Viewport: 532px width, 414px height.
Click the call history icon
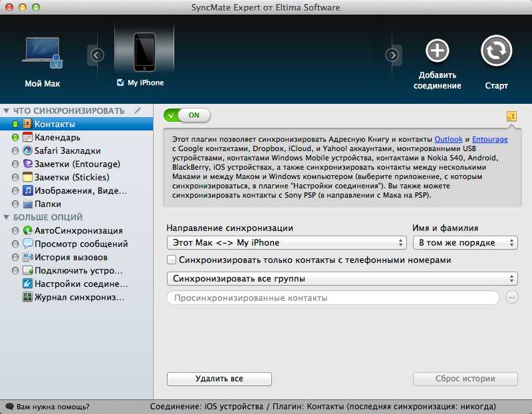coord(27,257)
